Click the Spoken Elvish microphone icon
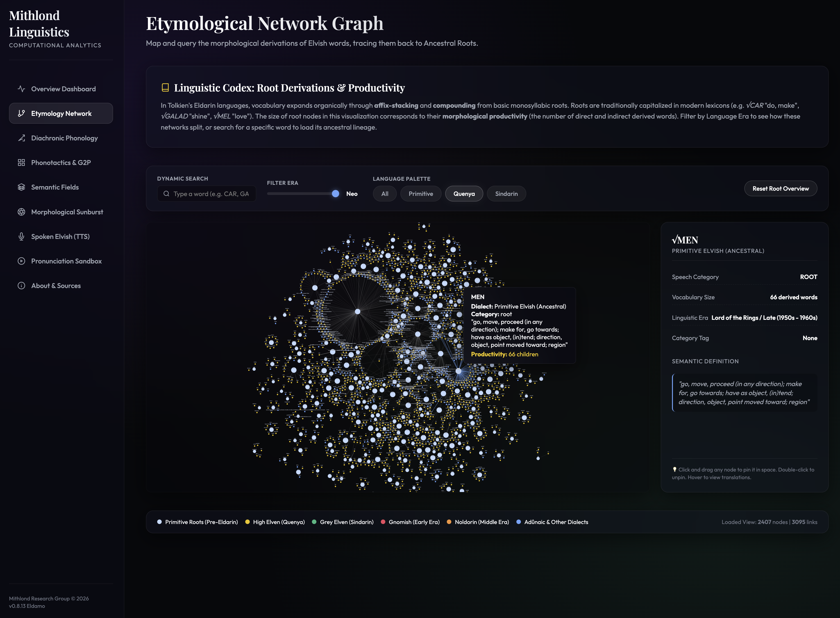This screenshot has height=618, width=840. pos(21,236)
